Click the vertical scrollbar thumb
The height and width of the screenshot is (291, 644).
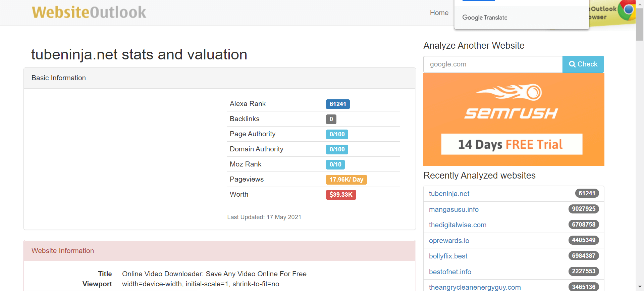click(x=640, y=24)
